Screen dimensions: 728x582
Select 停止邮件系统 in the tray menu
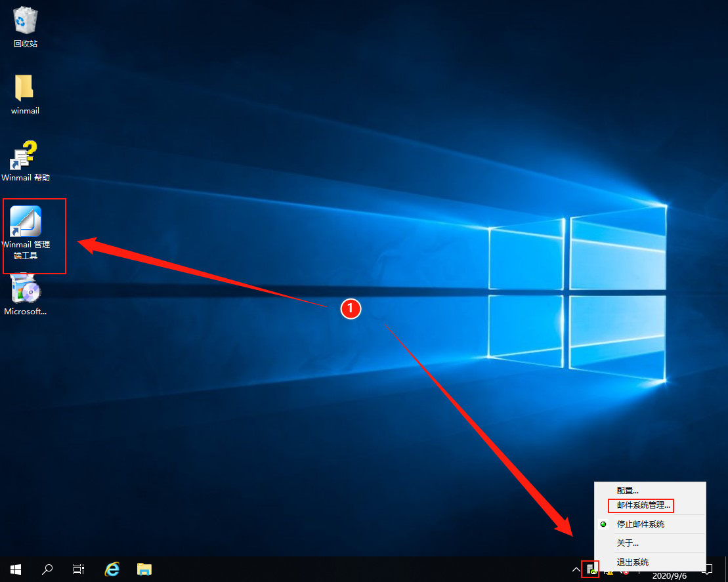click(x=649, y=524)
